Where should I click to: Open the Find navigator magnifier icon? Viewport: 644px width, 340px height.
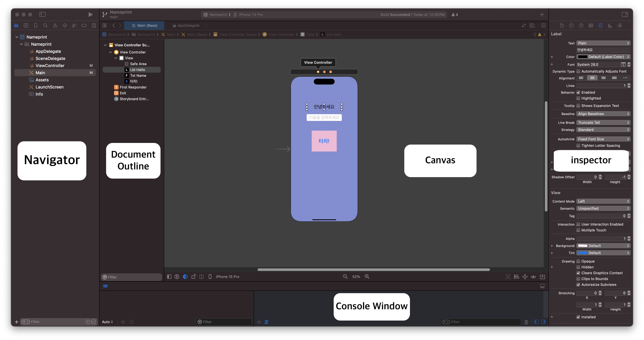(x=45, y=25)
